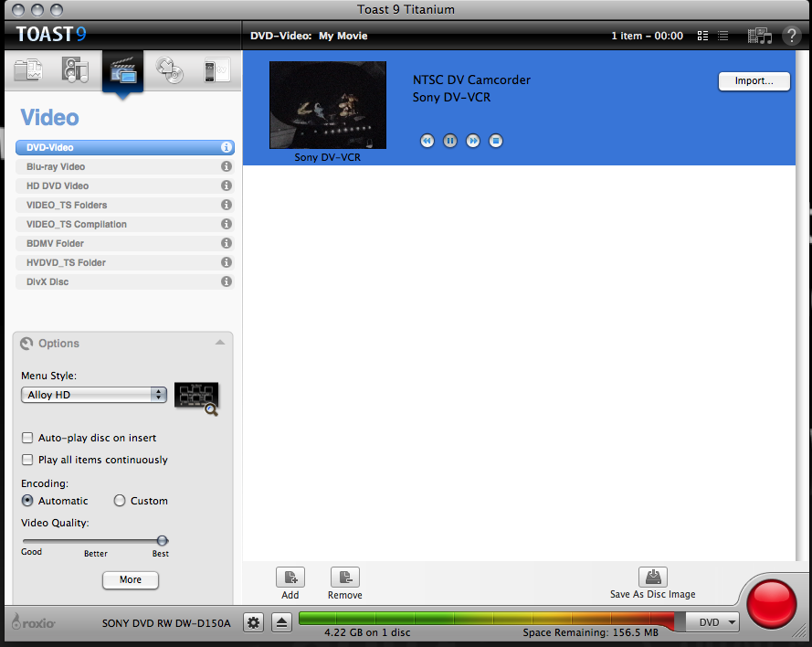Adjust the Video Quality slider handle

[162, 540]
